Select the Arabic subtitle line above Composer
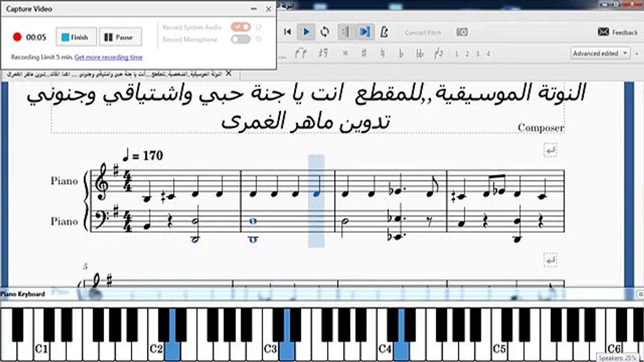Viewport: 644px width, 362px height. 306,121
